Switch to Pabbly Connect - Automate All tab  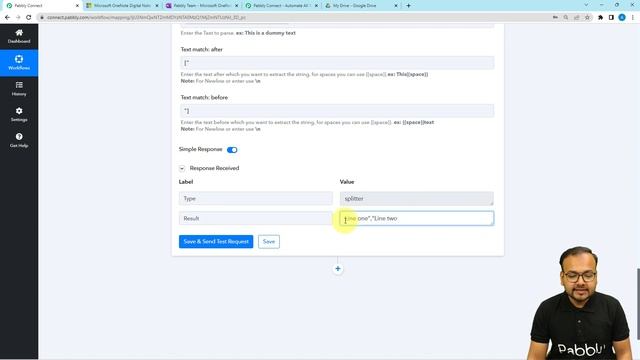[x=281, y=6]
